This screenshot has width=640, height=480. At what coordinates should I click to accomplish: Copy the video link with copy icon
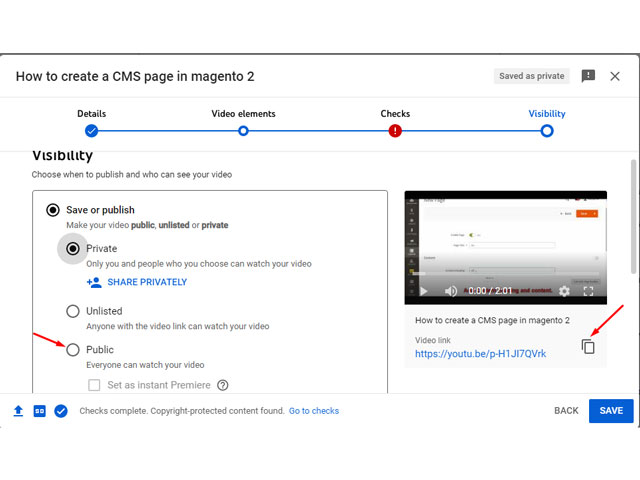click(x=588, y=347)
